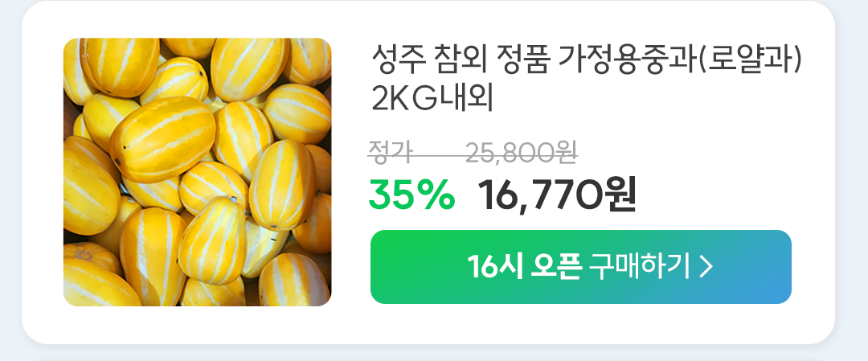Click the 35% discount rate label
The height and width of the screenshot is (361, 868).
pos(411,196)
